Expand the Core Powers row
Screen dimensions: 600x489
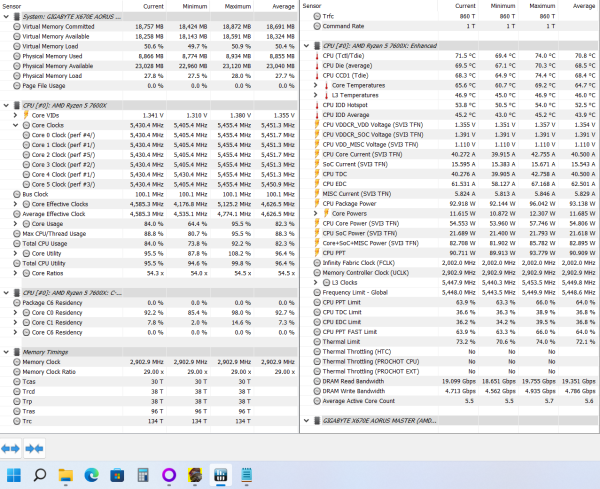click(x=316, y=214)
